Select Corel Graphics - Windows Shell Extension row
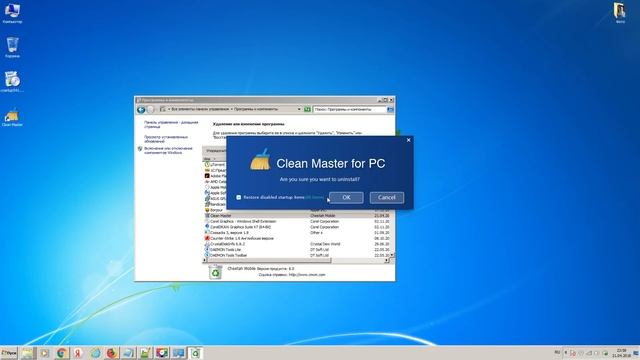640x360 pixels. (x=297, y=221)
